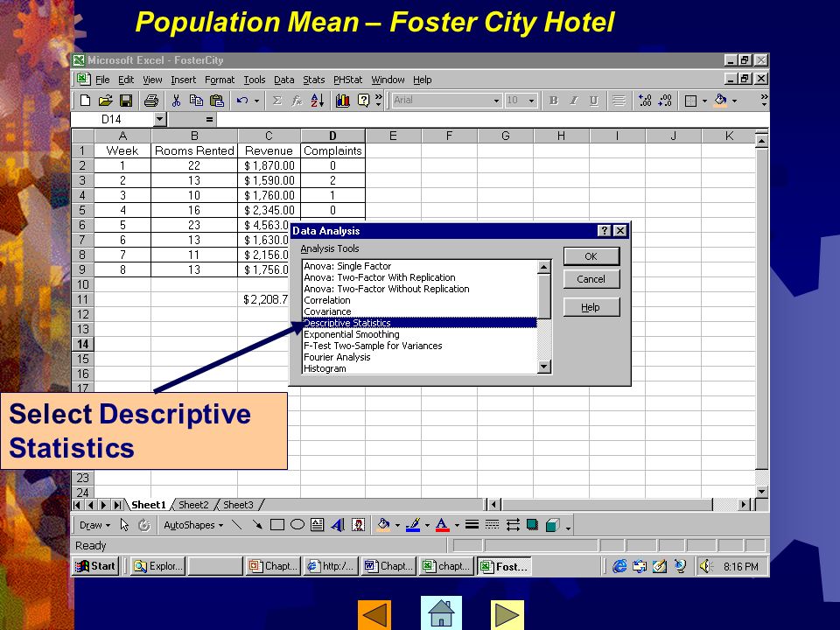Toggle Italic formatting

point(574,100)
